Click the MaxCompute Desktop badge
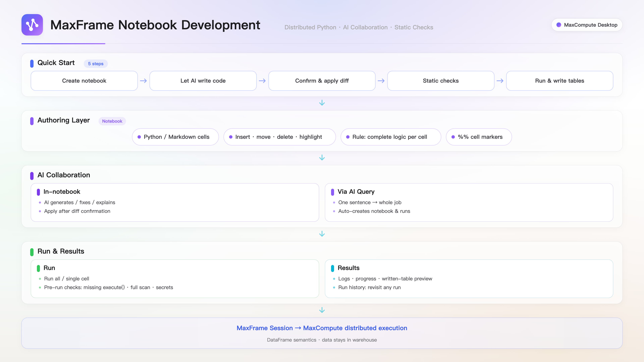644x362 pixels. [587, 25]
